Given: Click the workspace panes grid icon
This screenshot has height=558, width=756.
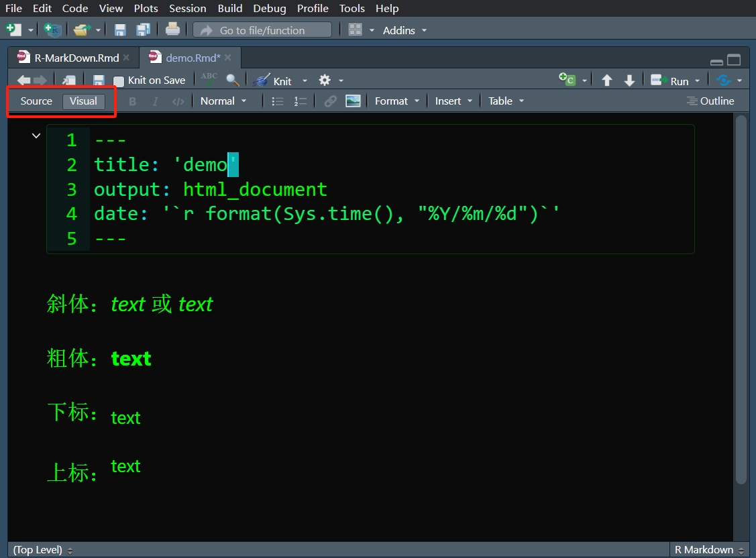Looking at the screenshot, I should [x=356, y=30].
